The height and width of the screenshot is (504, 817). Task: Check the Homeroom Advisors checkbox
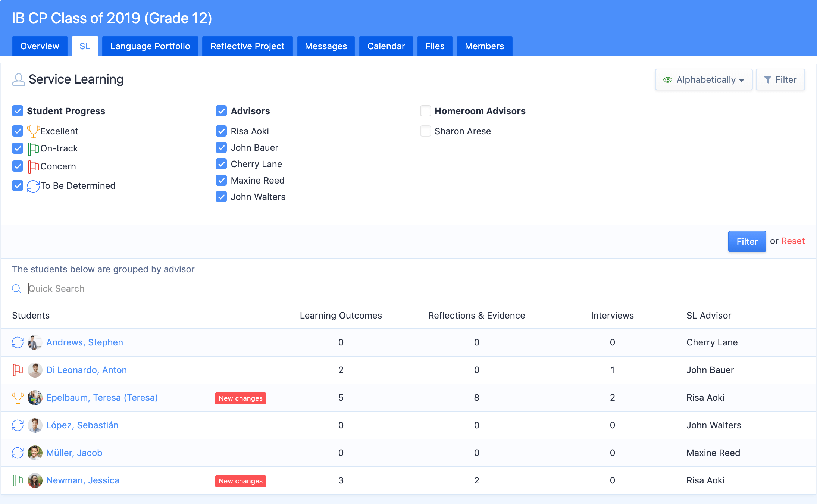[425, 111]
